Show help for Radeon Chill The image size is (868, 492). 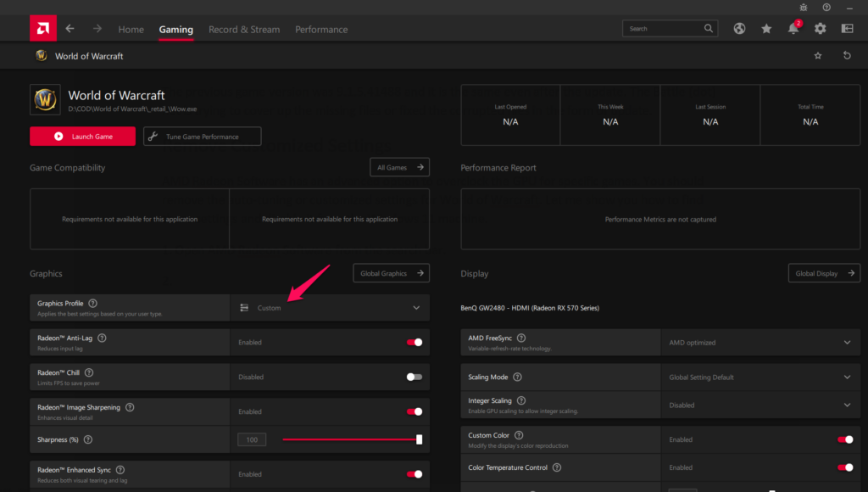coord(89,372)
